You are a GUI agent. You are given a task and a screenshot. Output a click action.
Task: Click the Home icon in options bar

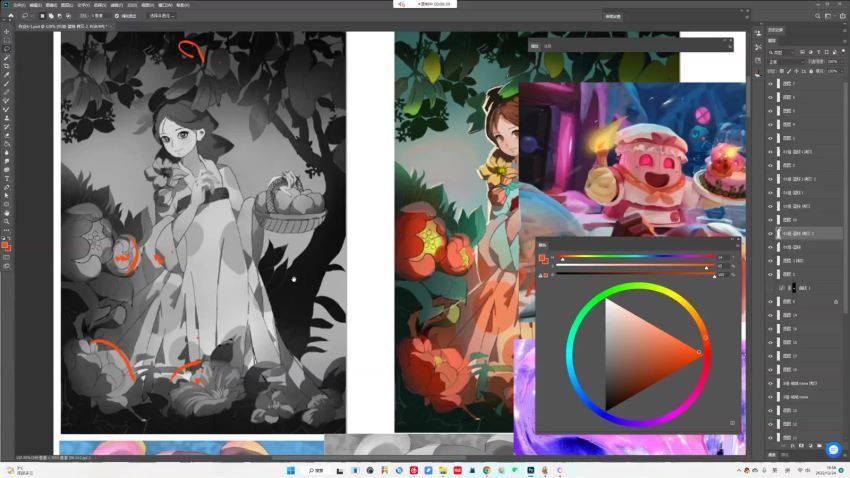pyautogui.click(x=10, y=16)
